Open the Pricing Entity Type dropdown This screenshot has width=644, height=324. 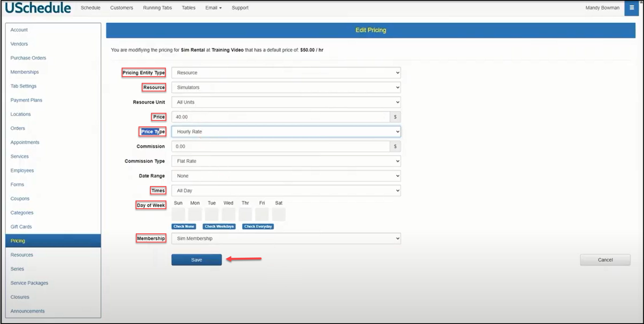point(286,73)
